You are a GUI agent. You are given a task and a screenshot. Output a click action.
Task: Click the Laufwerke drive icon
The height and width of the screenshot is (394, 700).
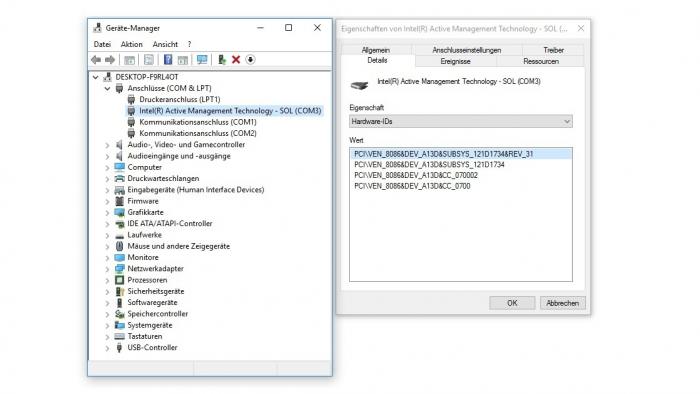point(119,235)
